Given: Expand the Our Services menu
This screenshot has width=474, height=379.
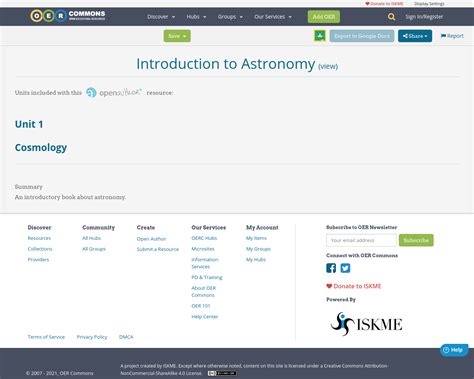Looking at the screenshot, I should coord(273,17).
